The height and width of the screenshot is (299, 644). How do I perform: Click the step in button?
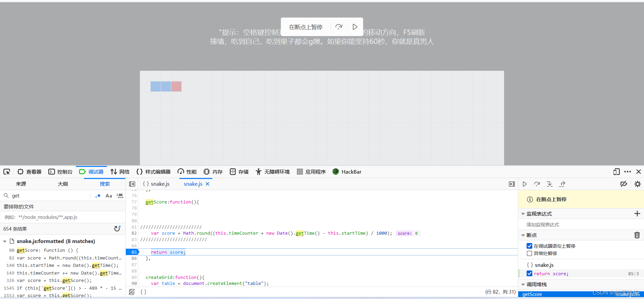(x=549, y=184)
